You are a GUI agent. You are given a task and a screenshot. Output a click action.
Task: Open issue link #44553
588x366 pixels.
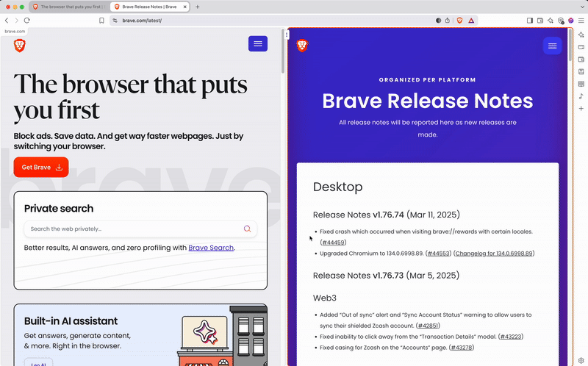pyautogui.click(x=438, y=254)
